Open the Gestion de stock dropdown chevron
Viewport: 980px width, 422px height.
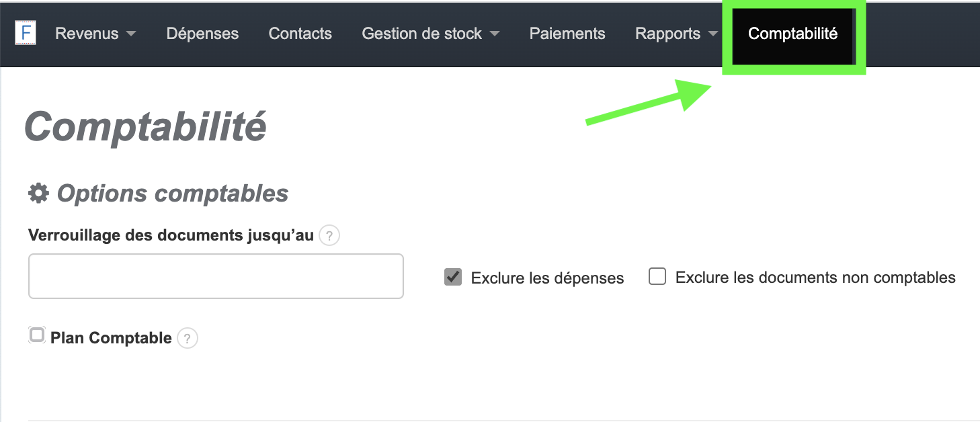[x=495, y=34]
